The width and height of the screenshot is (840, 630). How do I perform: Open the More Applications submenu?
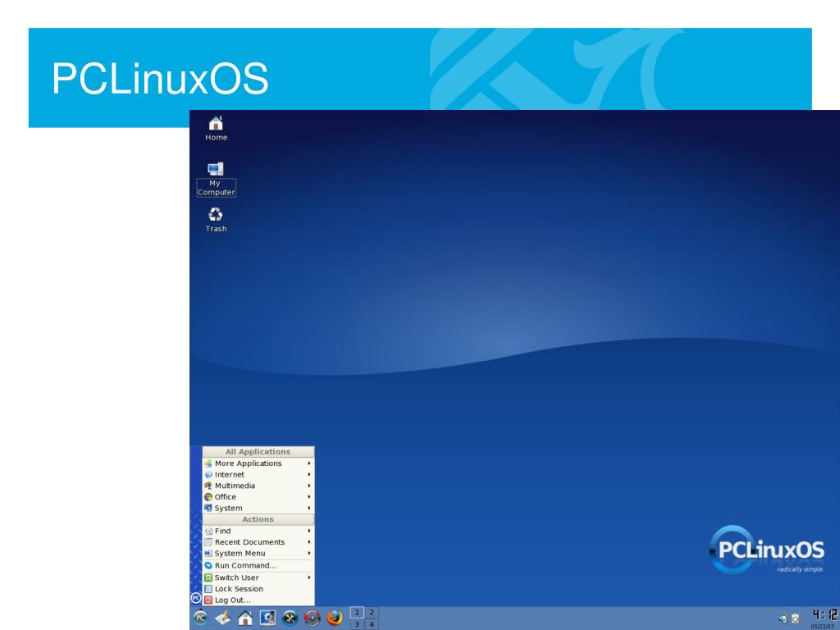pos(258,463)
